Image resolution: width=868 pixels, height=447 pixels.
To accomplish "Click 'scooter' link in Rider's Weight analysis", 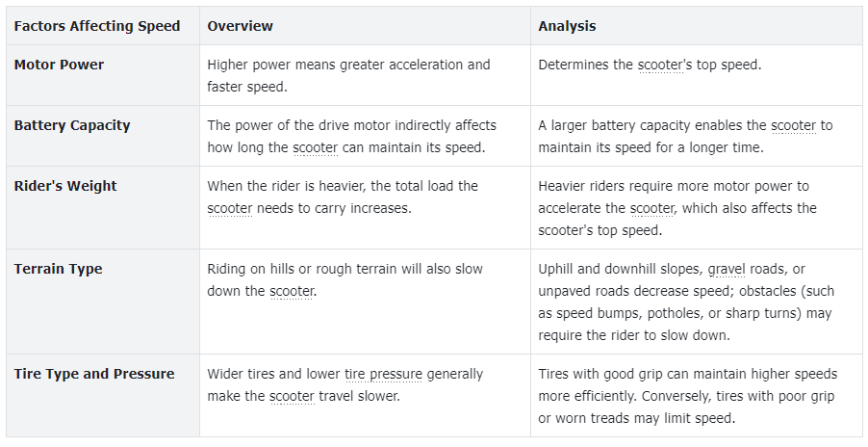I will (x=652, y=209).
